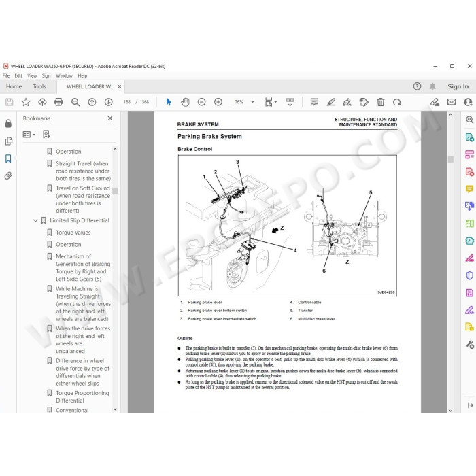The image size is (476, 476).
Task: Open the attachments paperclip panel
Action: (8, 175)
